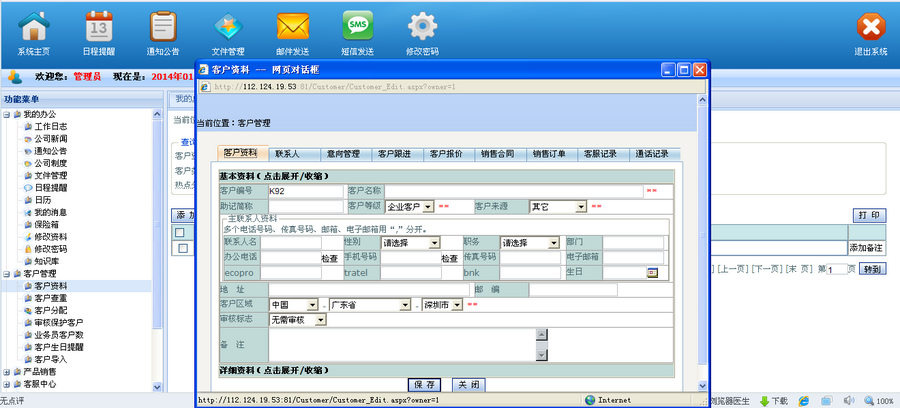Click the function menu's vertical scrollbar
This screenshot has height=408, width=900.
click(x=158, y=250)
